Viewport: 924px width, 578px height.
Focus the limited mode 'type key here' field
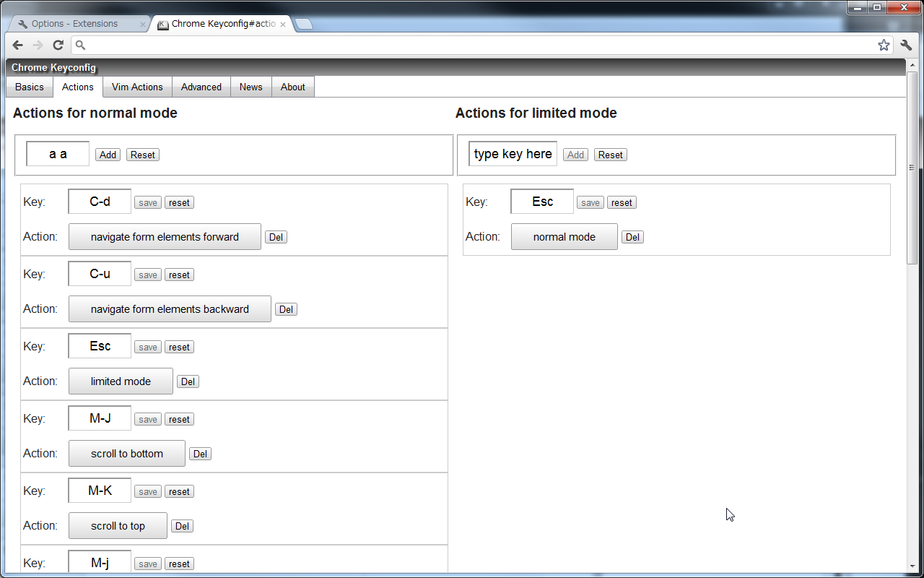click(513, 154)
